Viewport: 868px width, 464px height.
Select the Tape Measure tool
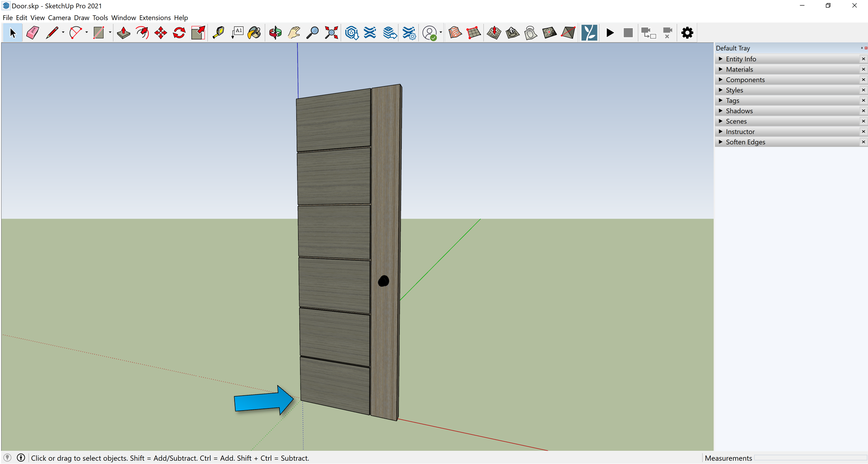218,33
